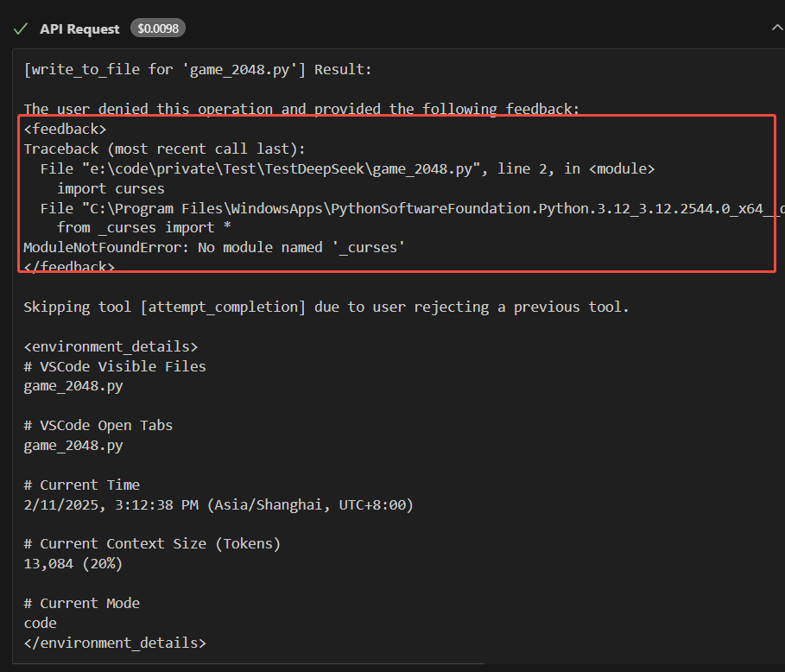Image resolution: width=785 pixels, height=672 pixels.
Task: Click the Skipping tool attempt_completion message
Action: (x=326, y=307)
